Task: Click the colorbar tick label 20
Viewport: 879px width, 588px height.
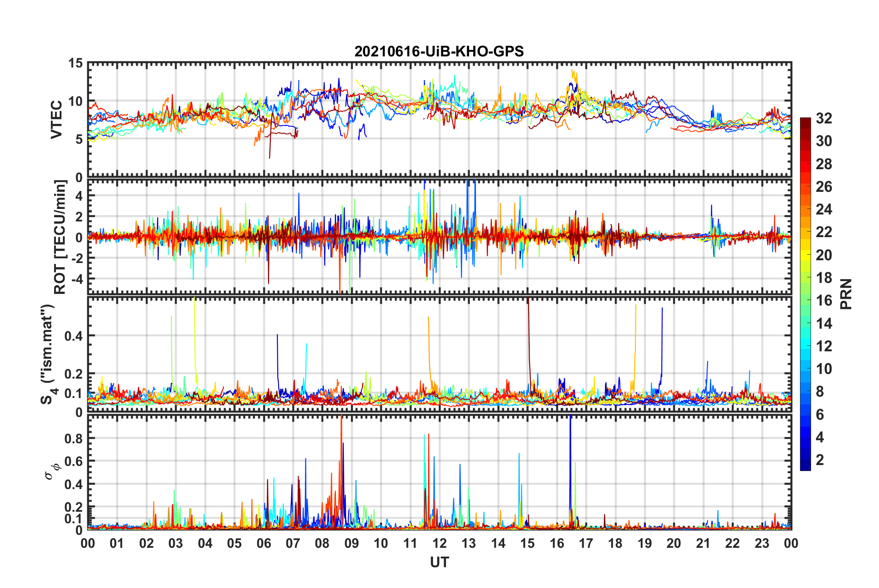Action: [x=824, y=255]
